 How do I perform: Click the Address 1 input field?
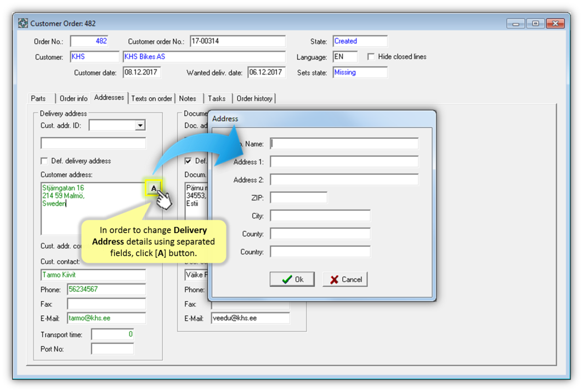[x=344, y=162]
